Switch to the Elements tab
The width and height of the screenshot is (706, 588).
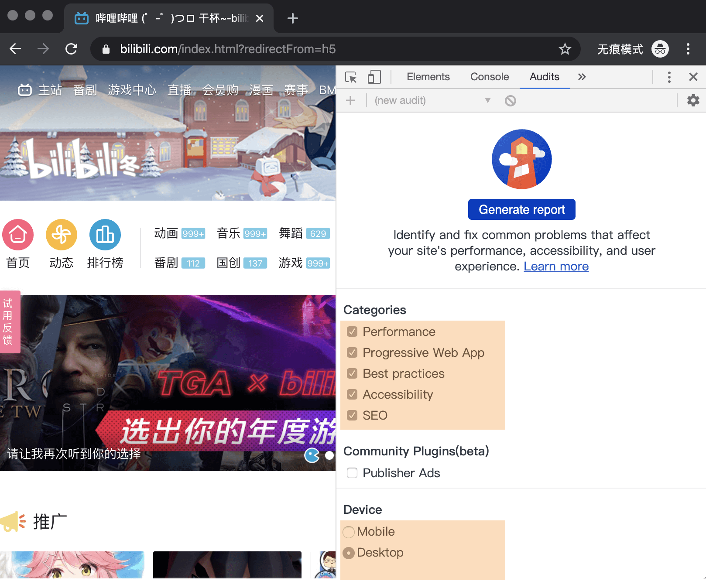tap(428, 77)
